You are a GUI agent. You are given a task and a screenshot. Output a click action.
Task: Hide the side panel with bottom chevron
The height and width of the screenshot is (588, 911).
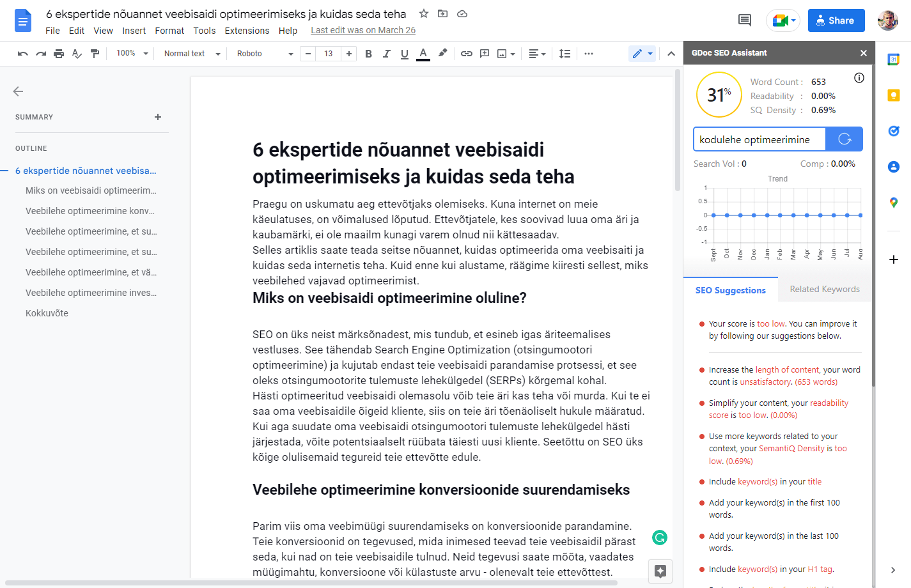893,570
